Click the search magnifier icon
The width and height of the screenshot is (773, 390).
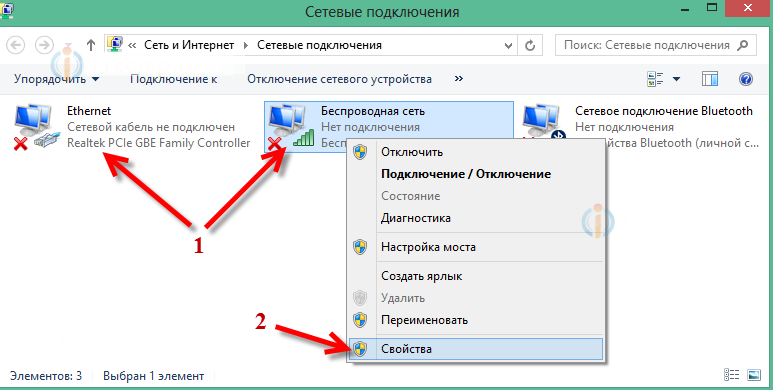point(741,45)
